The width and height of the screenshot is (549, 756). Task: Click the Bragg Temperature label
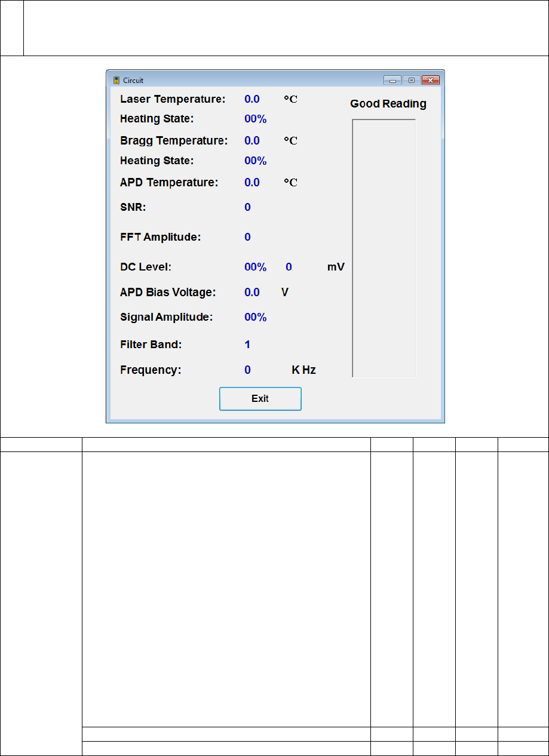(x=174, y=141)
